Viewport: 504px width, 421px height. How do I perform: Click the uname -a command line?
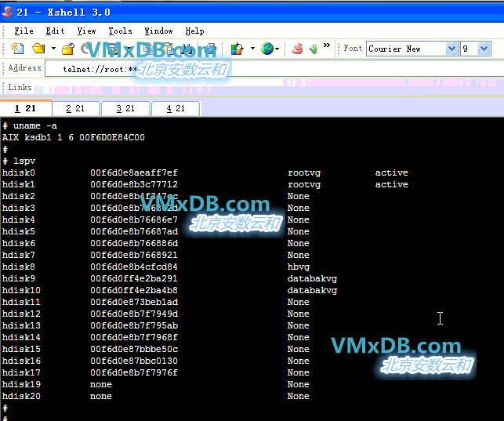[30, 125]
